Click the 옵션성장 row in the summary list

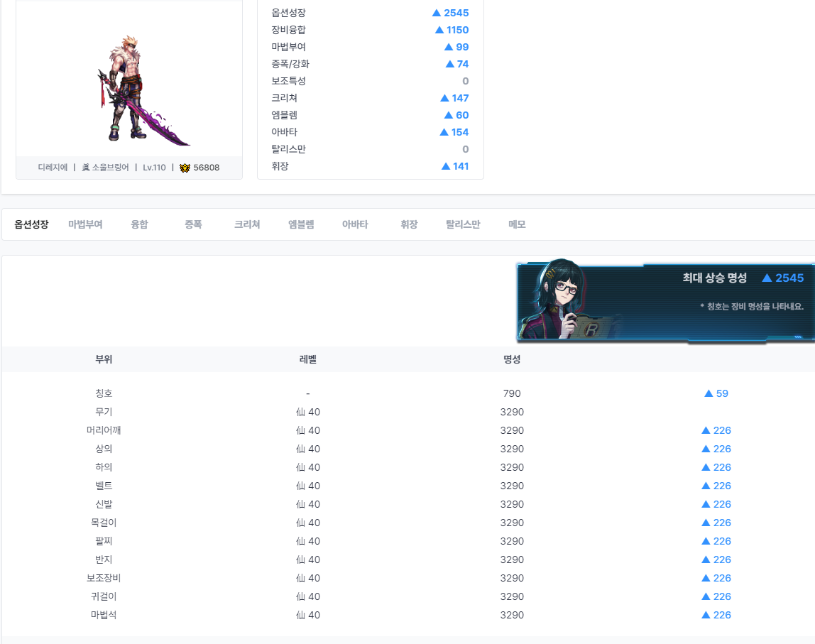(370, 13)
